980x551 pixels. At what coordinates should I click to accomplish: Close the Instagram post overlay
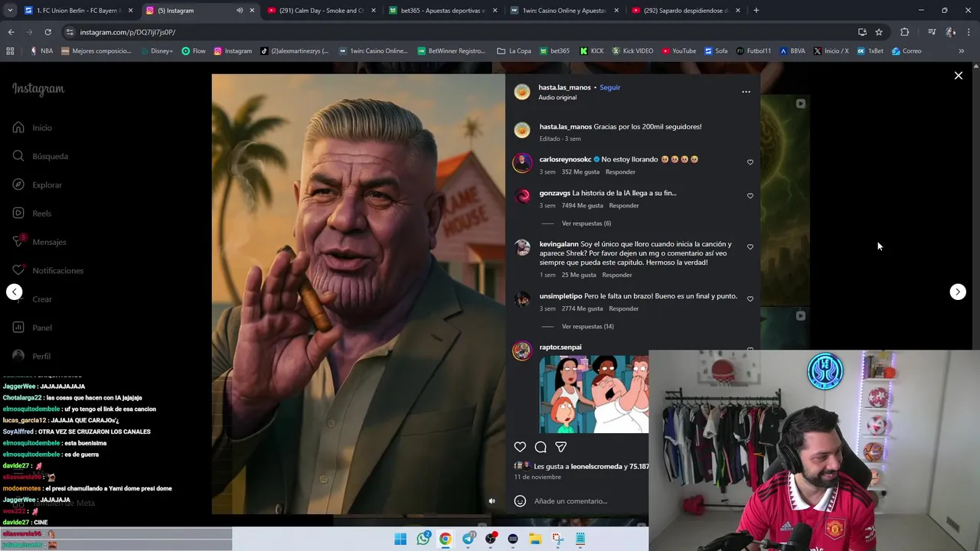958,76
